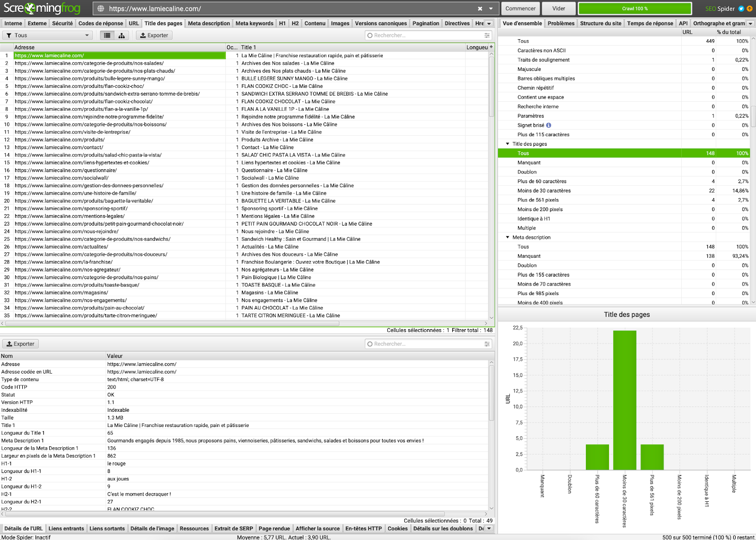The height and width of the screenshot is (540, 756).
Task: Click the orange update arrow icon
Action: click(749, 9)
